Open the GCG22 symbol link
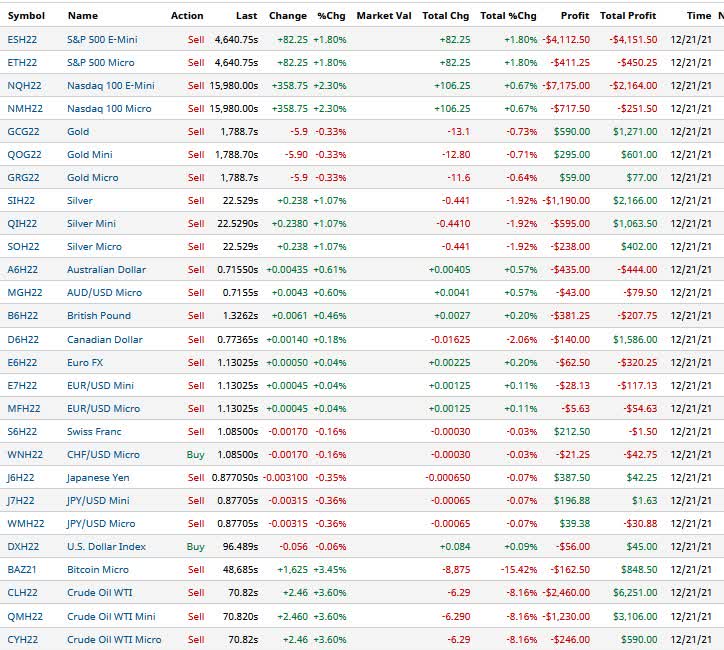724x650 pixels. [x=24, y=132]
